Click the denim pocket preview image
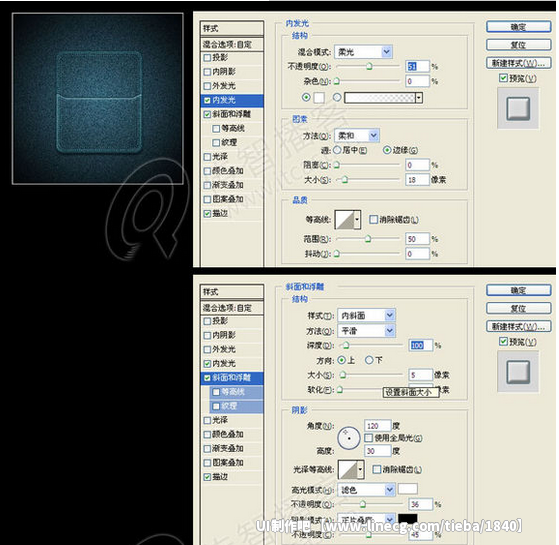The width and height of the screenshot is (559, 545). [98, 99]
